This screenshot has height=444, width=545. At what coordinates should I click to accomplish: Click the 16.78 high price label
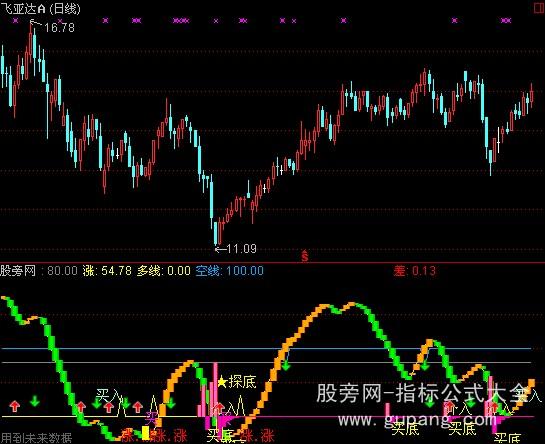tap(59, 27)
